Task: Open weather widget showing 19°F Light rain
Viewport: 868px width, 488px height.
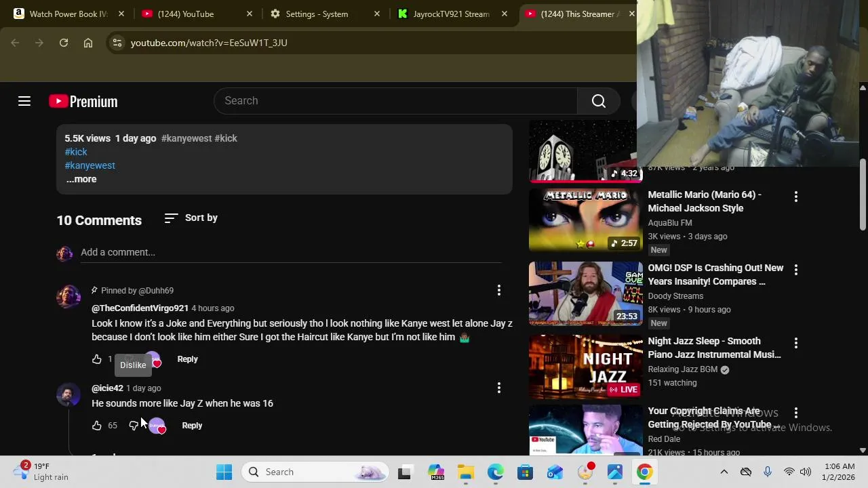Action: [42, 472]
